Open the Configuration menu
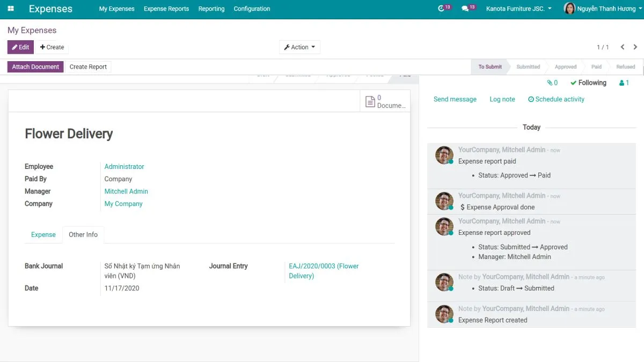644x362 pixels. [x=252, y=9]
